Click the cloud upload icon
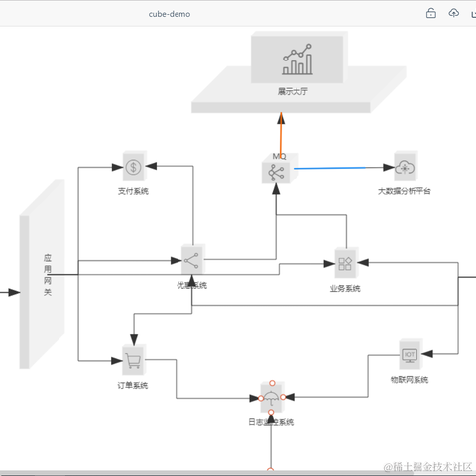This screenshot has height=476, width=476. coord(454,13)
